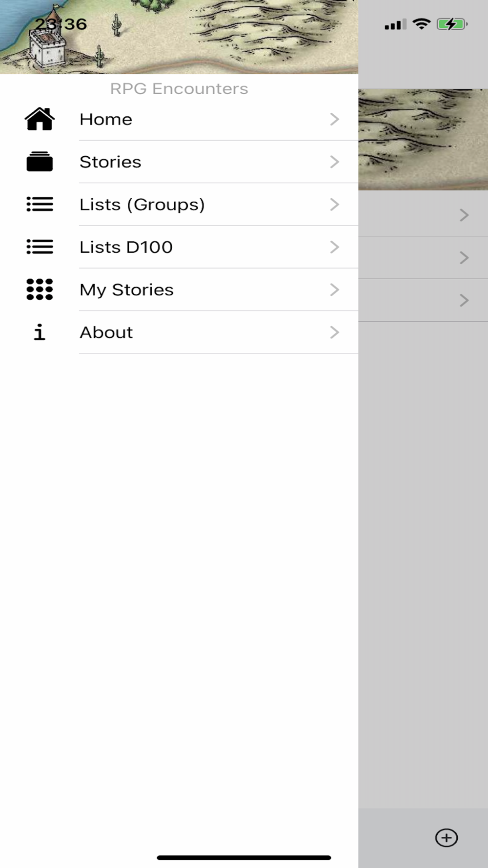Tap the Wi-Fi status icon

(x=421, y=23)
